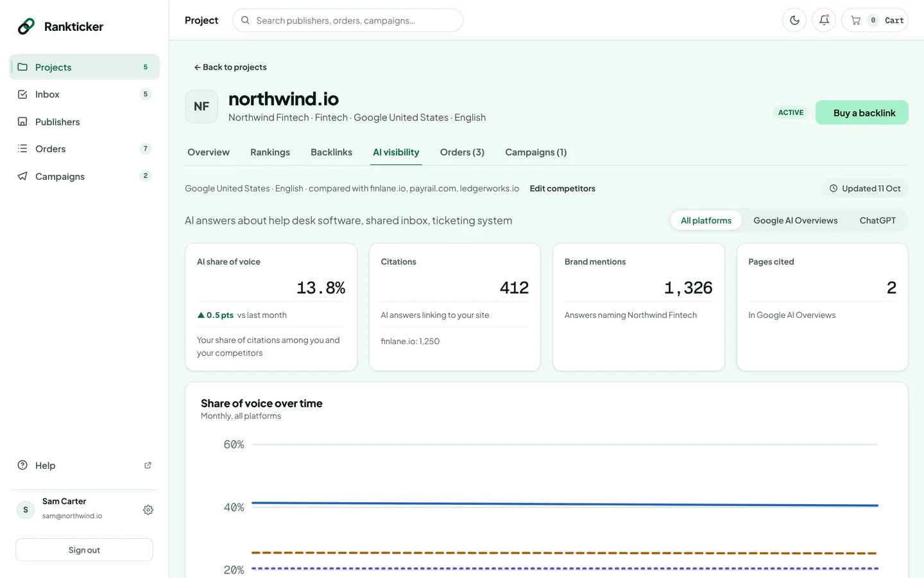Image resolution: width=924 pixels, height=578 pixels.
Task: Click the Pages cited value 2
Action: (x=891, y=288)
